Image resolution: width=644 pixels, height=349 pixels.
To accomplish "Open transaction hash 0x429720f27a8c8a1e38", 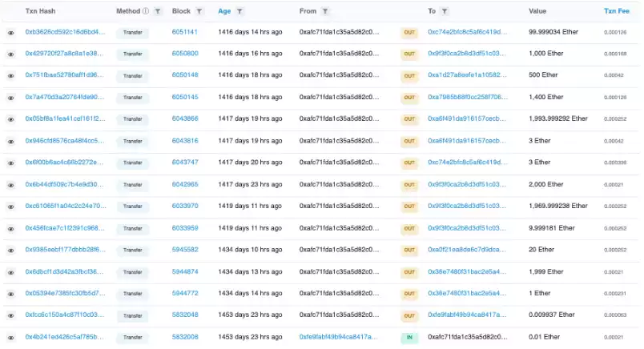I will click(x=64, y=54).
